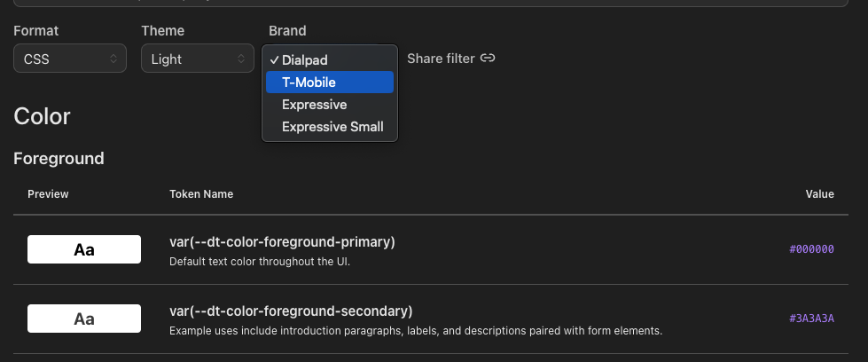Click the Preview column header
Image resolution: width=868 pixels, height=362 pixels.
[48, 194]
